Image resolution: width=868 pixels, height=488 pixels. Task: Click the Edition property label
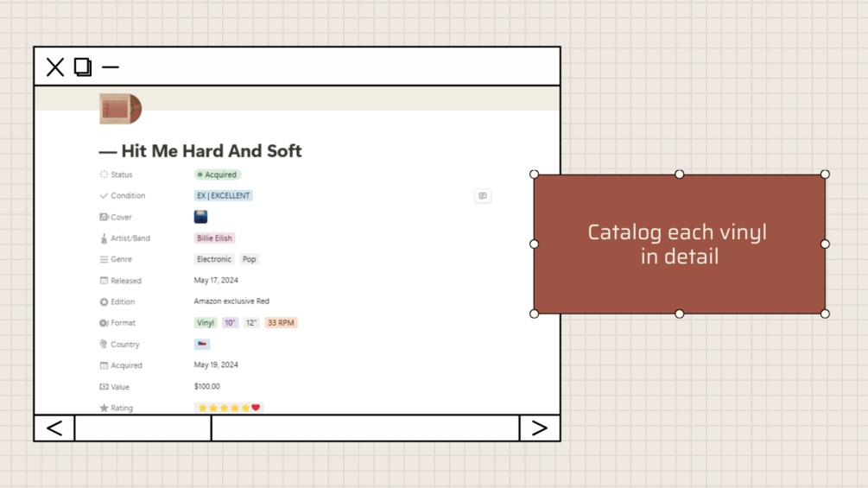[x=123, y=301]
